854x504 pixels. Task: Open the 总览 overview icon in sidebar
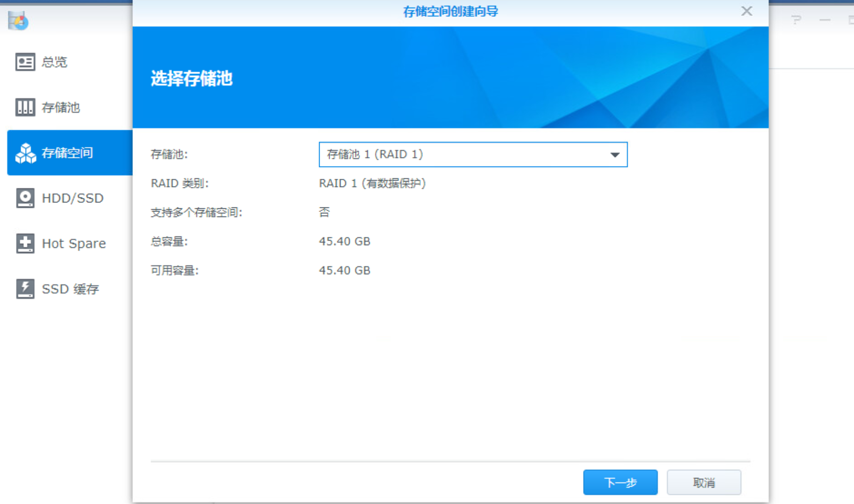point(25,62)
